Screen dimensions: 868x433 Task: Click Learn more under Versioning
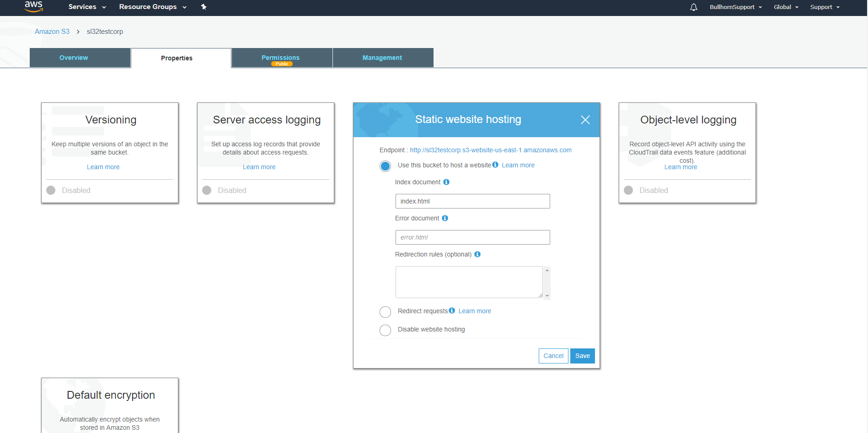click(x=103, y=167)
